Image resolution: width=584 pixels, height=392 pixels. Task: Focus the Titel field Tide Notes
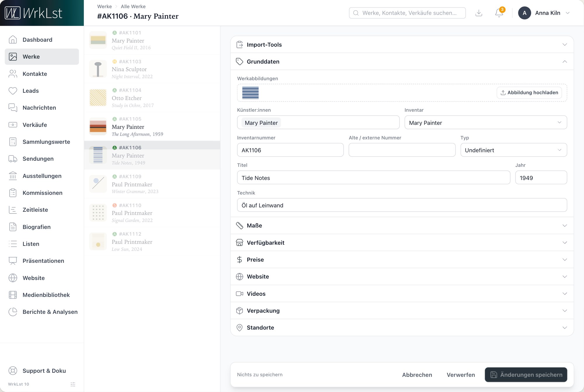(x=373, y=178)
